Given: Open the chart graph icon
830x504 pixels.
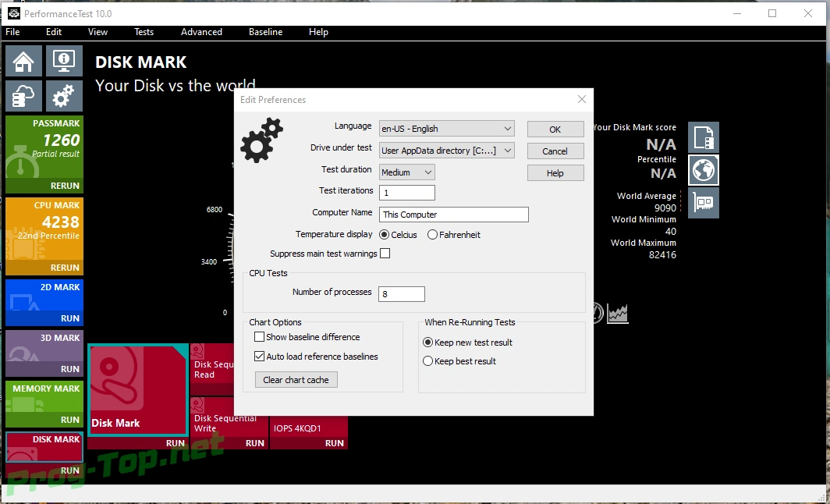Looking at the screenshot, I should click(617, 314).
